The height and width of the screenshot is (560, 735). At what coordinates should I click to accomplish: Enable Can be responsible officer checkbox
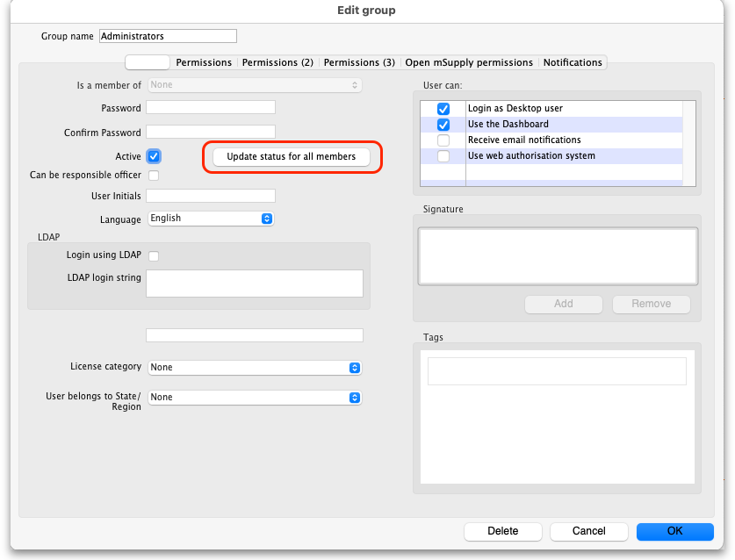(154, 176)
